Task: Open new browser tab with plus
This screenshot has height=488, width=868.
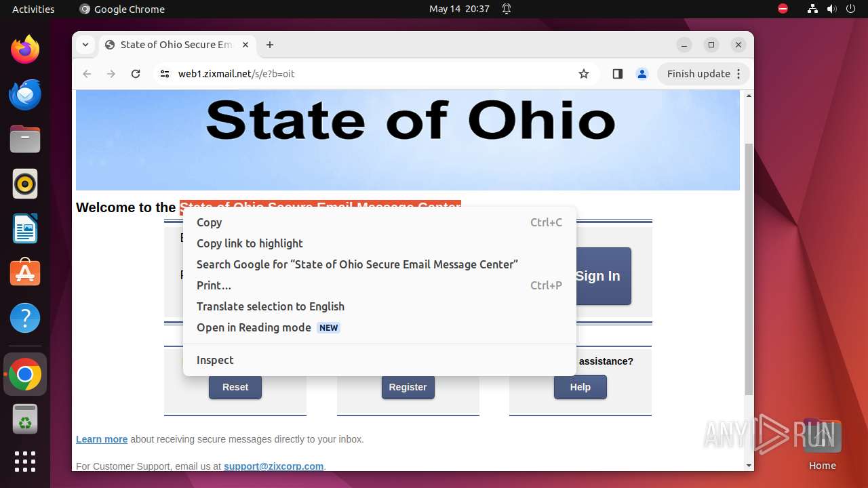Action: [x=270, y=45]
